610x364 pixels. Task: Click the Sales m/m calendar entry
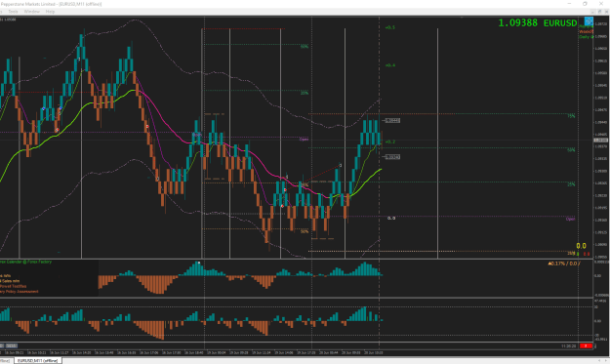10,281
